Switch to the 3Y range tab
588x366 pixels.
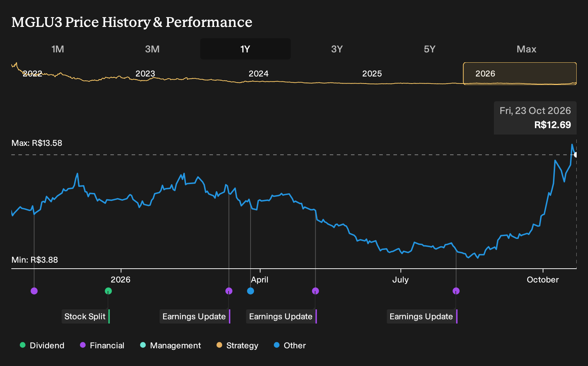pos(337,49)
